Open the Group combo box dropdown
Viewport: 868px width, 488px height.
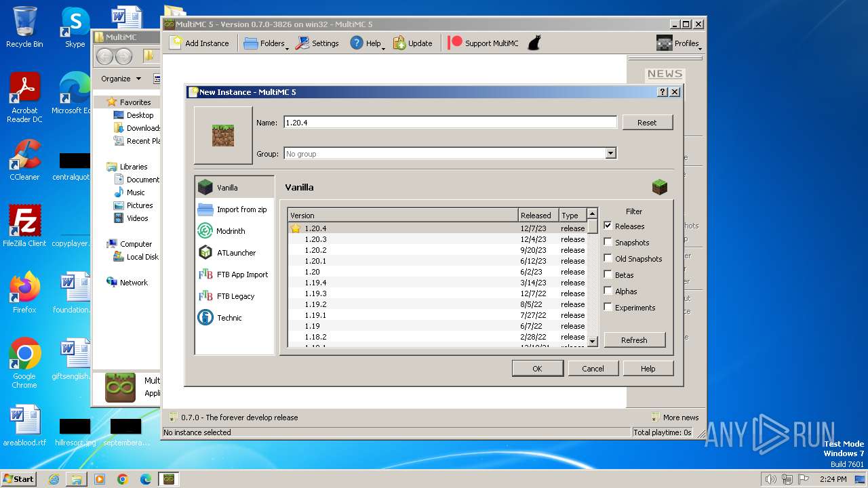[x=610, y=154]
